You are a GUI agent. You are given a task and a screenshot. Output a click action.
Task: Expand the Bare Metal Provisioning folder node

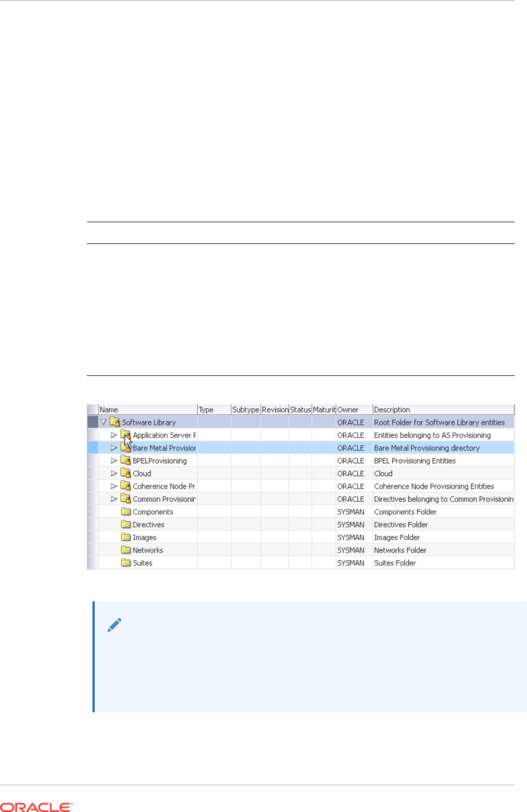114,448
